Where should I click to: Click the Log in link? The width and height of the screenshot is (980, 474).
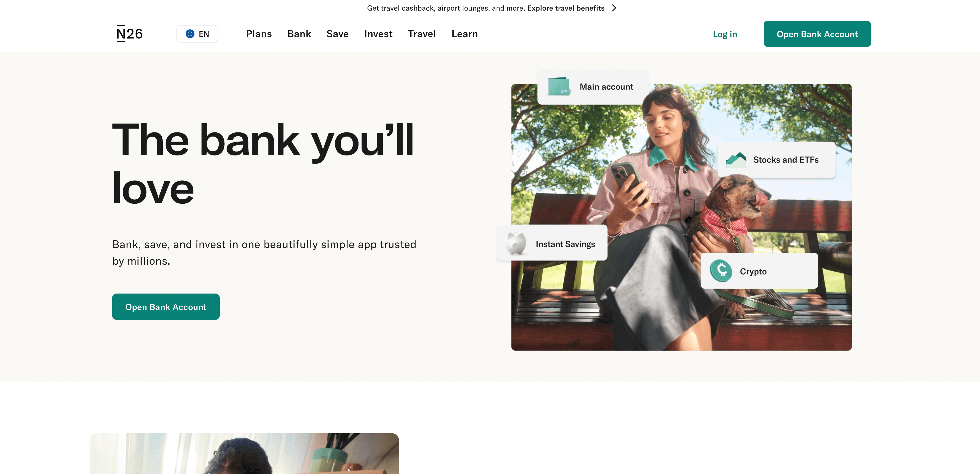(725, 34)
